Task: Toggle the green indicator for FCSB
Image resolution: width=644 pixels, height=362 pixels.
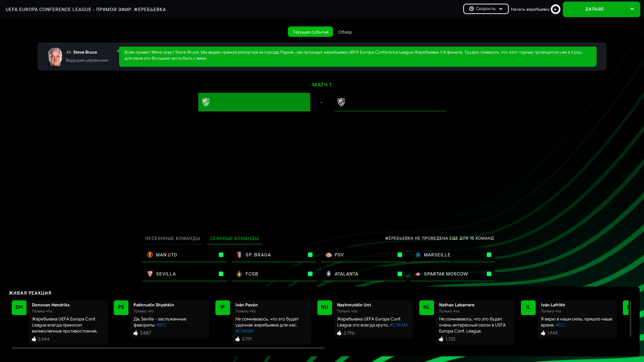Action: (310, 274)
